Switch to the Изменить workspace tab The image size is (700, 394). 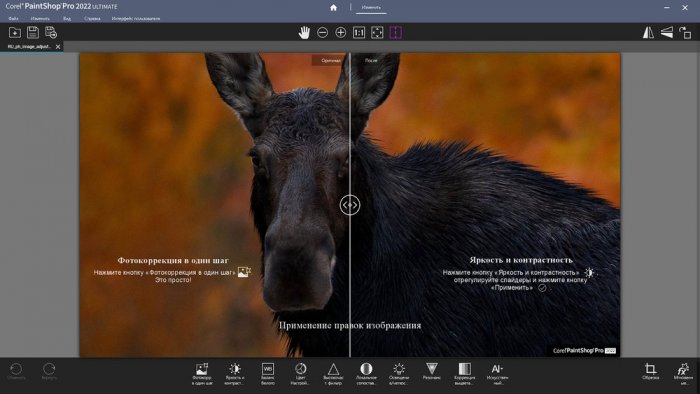[371, 8]
